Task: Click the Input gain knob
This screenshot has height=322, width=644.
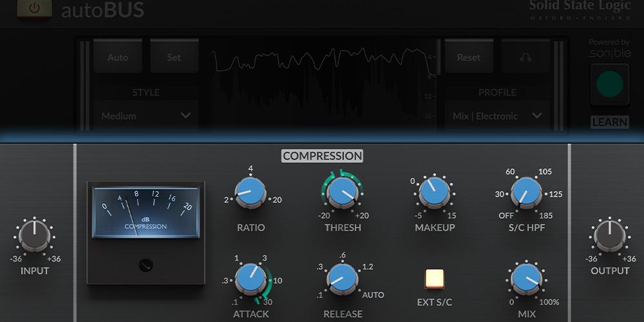Action: (35, 236)
